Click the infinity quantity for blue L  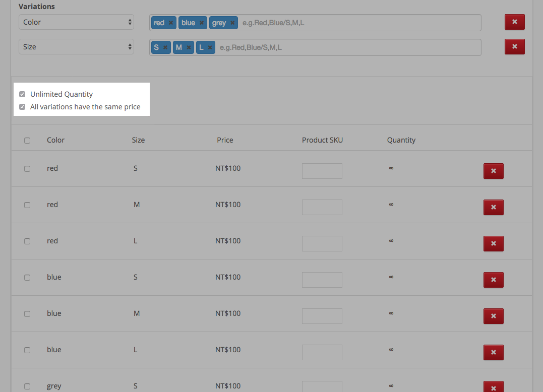click(391, 350)
